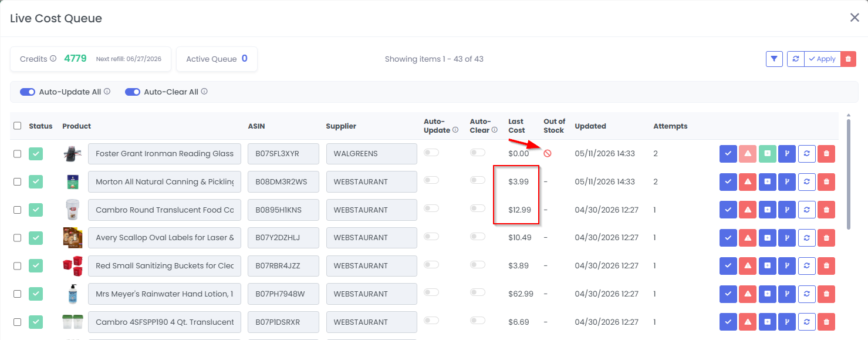Screen dimensions: 868x340
Task: Click plus icon on Red Sanitizing Buckets row
Action: (x=768, y=266)
